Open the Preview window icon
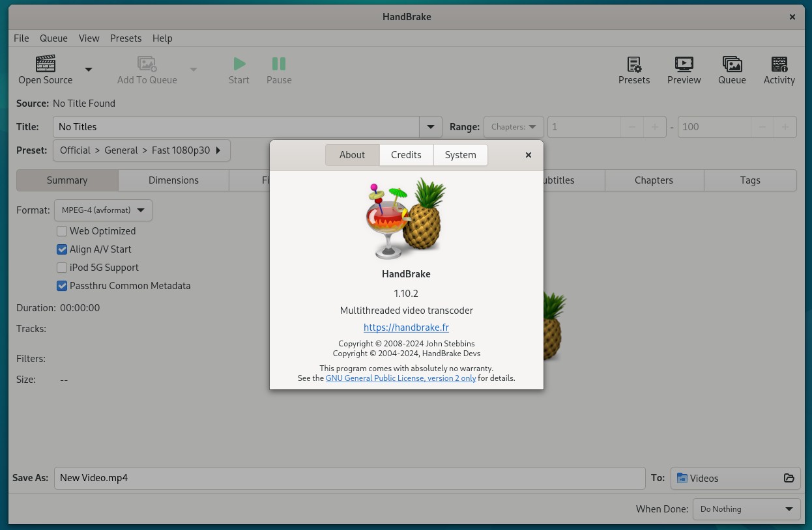This screenshot has height=530, width=812. tap(684, 64)
